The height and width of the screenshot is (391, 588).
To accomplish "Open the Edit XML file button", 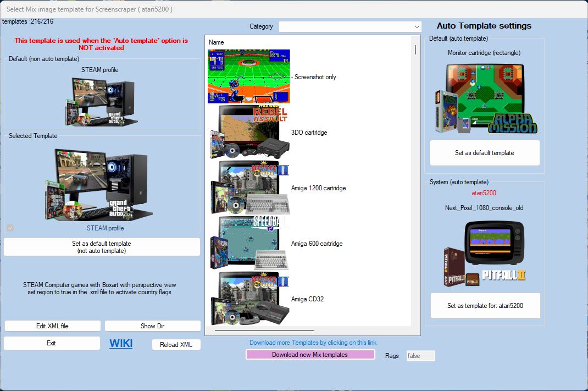I will coord(53,326).
